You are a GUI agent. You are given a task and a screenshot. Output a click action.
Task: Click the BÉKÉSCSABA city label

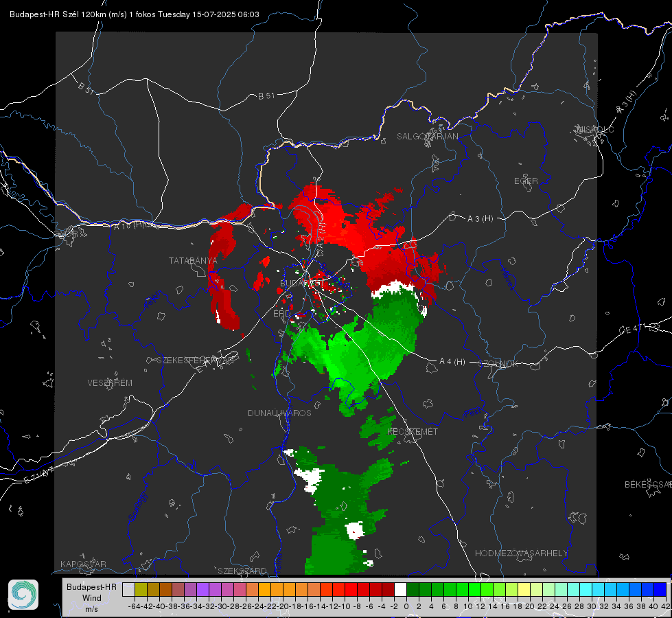coord(648,484)
